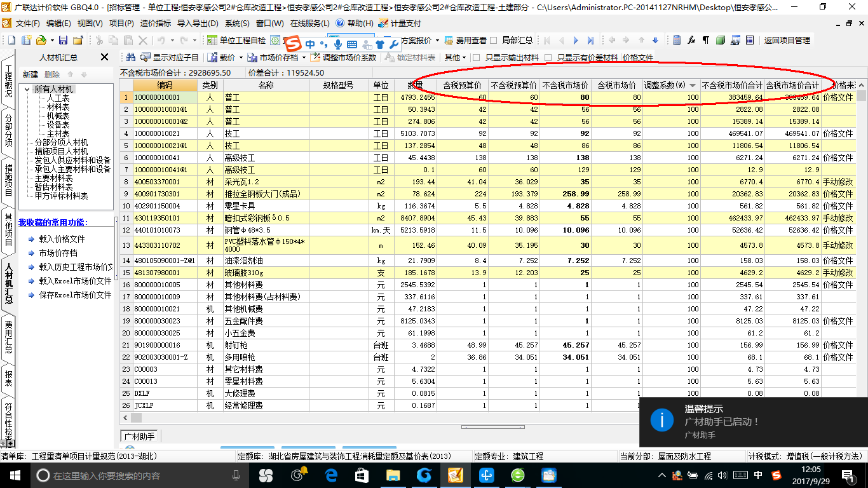The height and width of the screenshot is (488, 868).
Task: Expand the 载价 dropdown arrow
Action: [240, 57]
